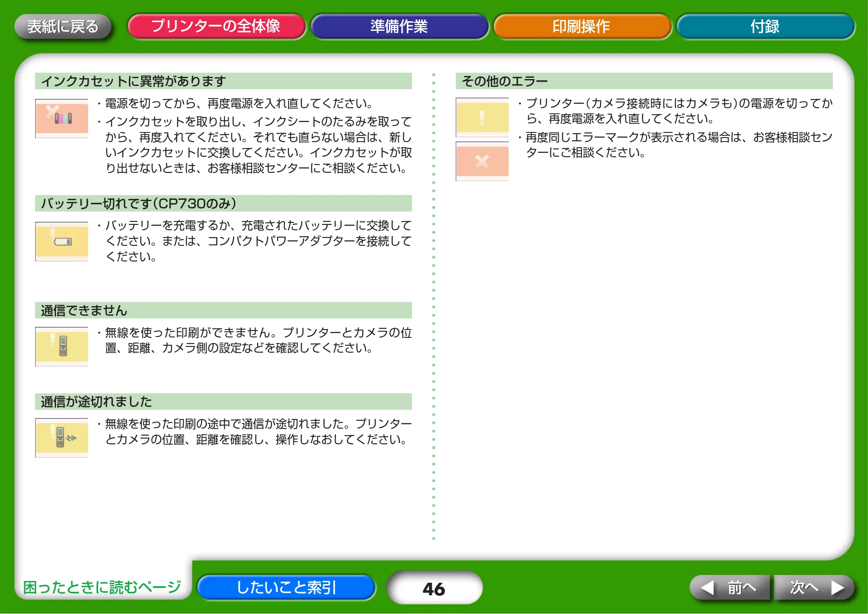Click the 無線を使った印刷ができません text
The height and width of the screenshot is (614, 868).
point(258,340)
